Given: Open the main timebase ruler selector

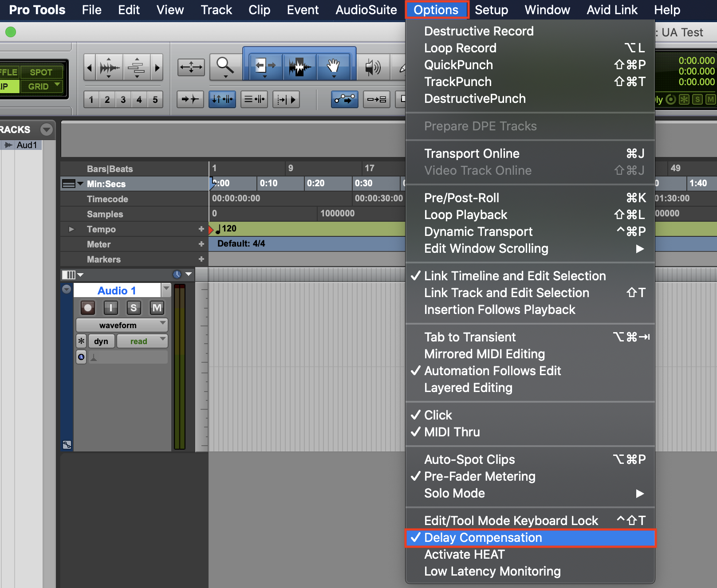Looking at the screenshot, I should coord(73,184).
